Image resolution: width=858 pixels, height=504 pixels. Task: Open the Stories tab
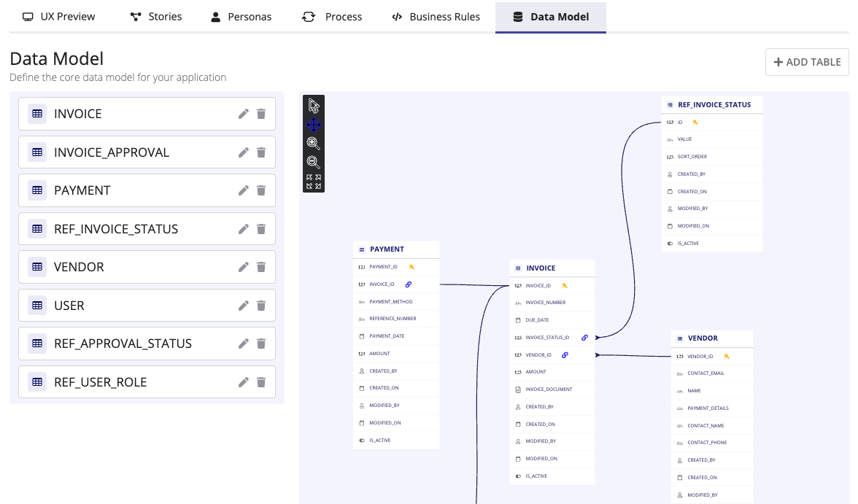pos(156,17)
